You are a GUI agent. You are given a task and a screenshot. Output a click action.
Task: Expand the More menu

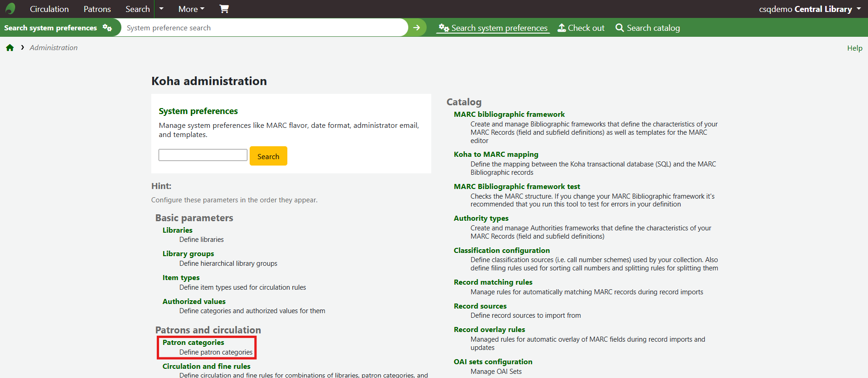191,9
